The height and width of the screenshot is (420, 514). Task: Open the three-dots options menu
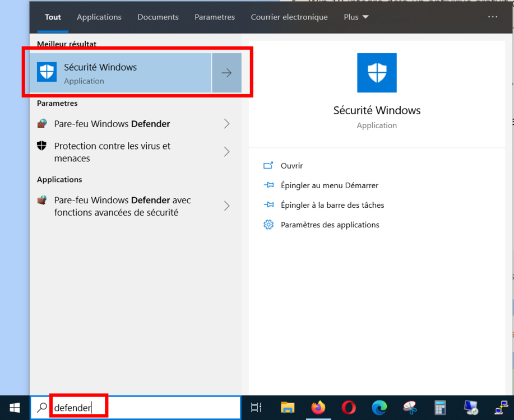pyautogui.click(x=493, y=17)
